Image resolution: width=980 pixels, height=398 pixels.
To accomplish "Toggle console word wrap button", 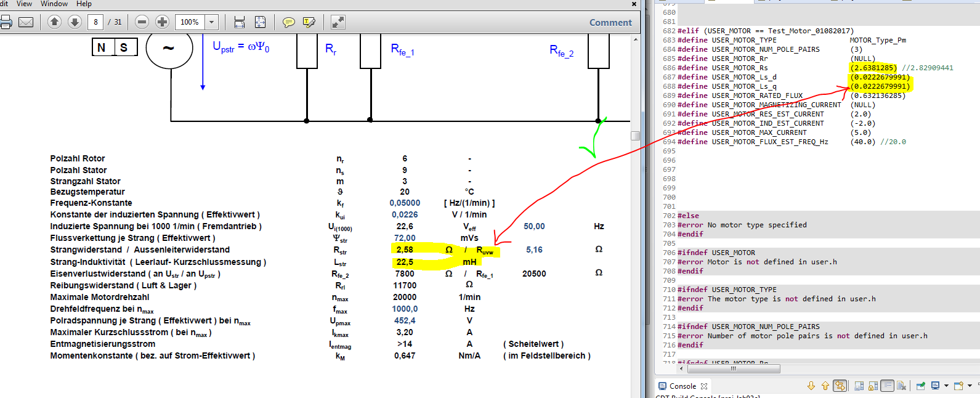I will tap(887, 386).
